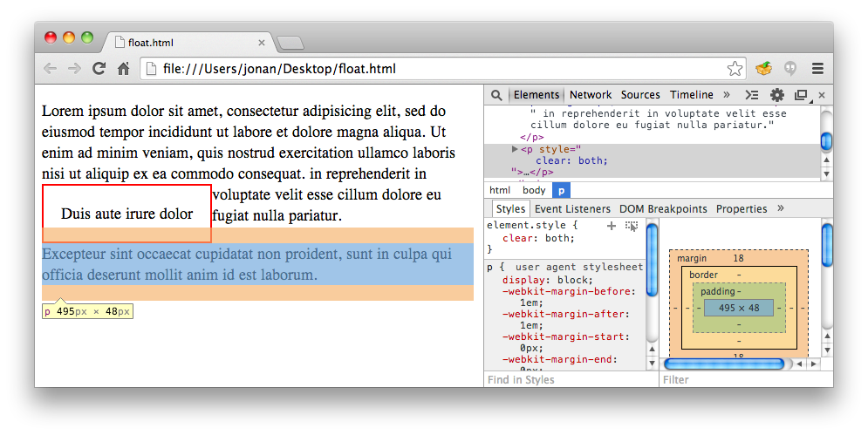The height and width of the screenshot is (435, 868).
Task: Click the DOM tree scroll down arrow
Action: [x=826, y=173]
